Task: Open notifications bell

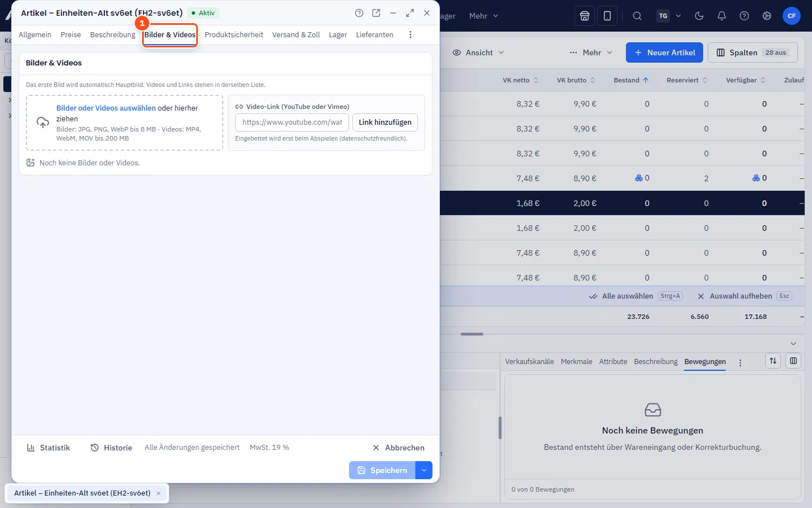Action: click(x=722, y=16)
